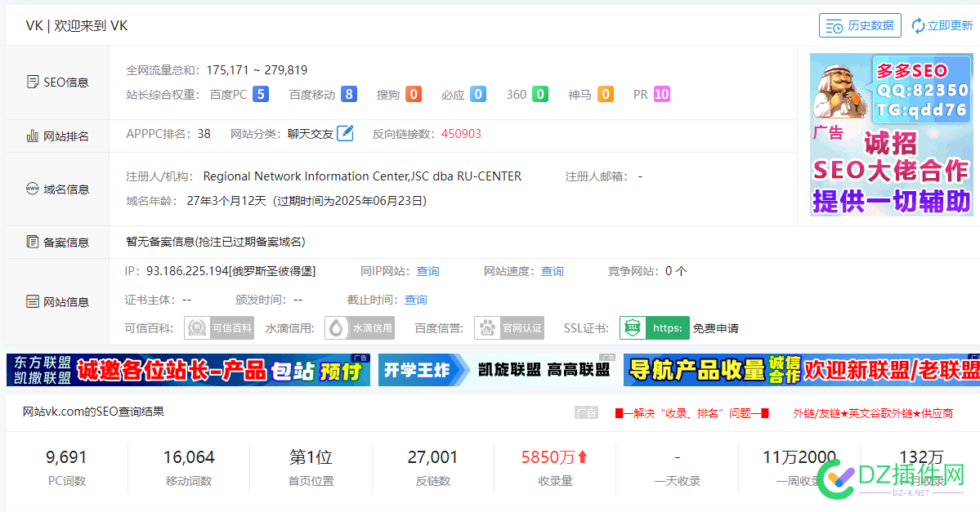Viewport: 980px width, 512px height.
Task: Click the PC词数 value 9,691
Action: tap(66, 457)
